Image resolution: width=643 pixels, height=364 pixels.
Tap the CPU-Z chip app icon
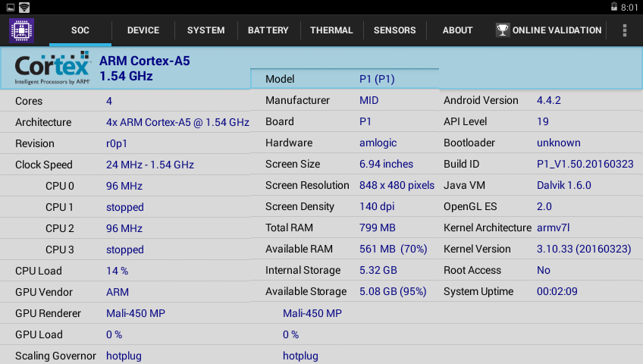click(21, 30)
